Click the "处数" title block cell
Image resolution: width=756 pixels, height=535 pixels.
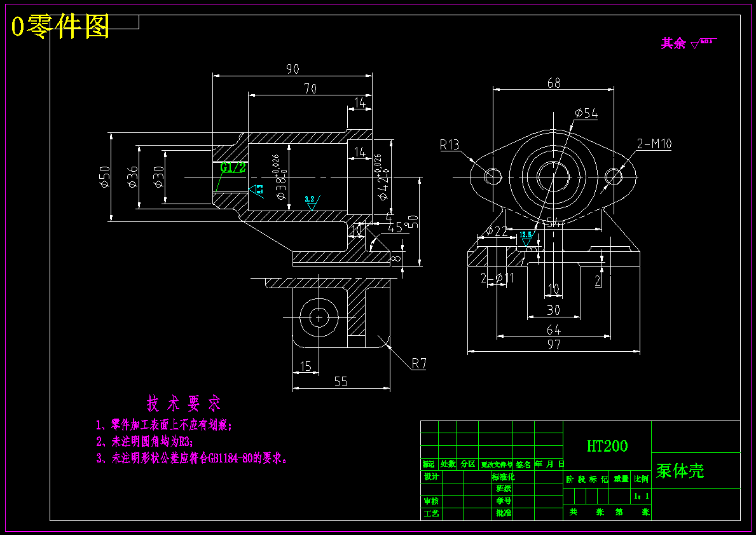[448, 464]
